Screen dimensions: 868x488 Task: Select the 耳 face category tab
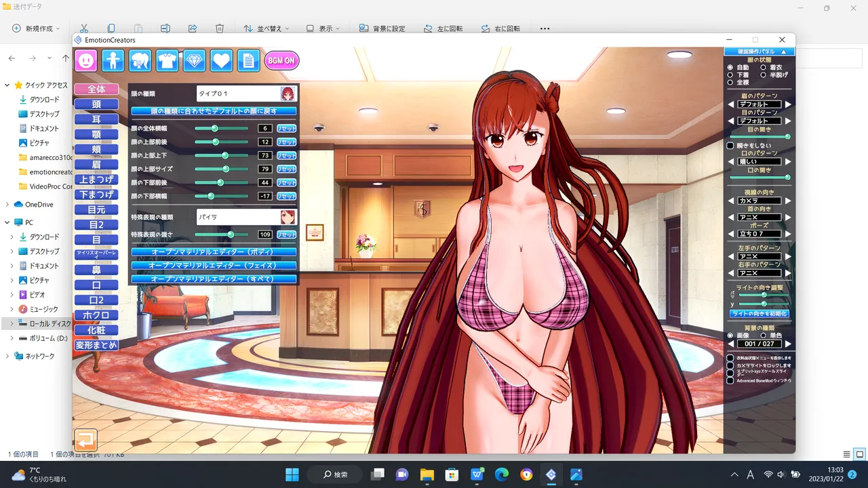point(96,119)
